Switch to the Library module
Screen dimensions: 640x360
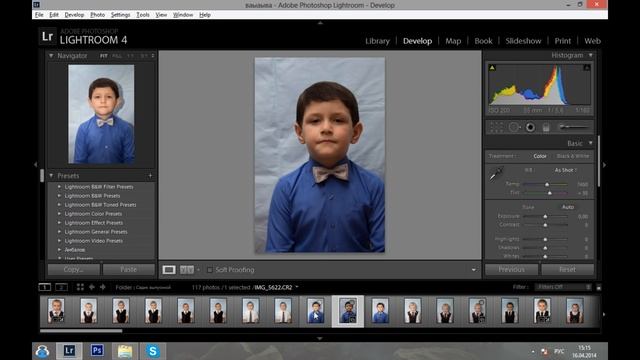point(377,41)
